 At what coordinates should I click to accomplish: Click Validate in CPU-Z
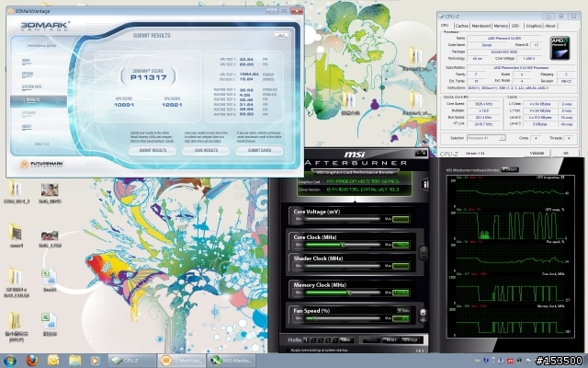[537, 154]
